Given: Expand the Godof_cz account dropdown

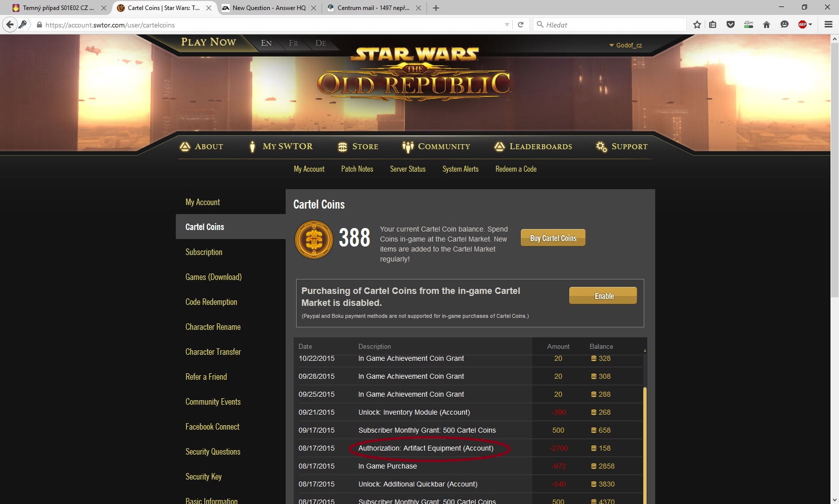Looking at the screenshot, I should pyautogui.click(x=625, y=45).
